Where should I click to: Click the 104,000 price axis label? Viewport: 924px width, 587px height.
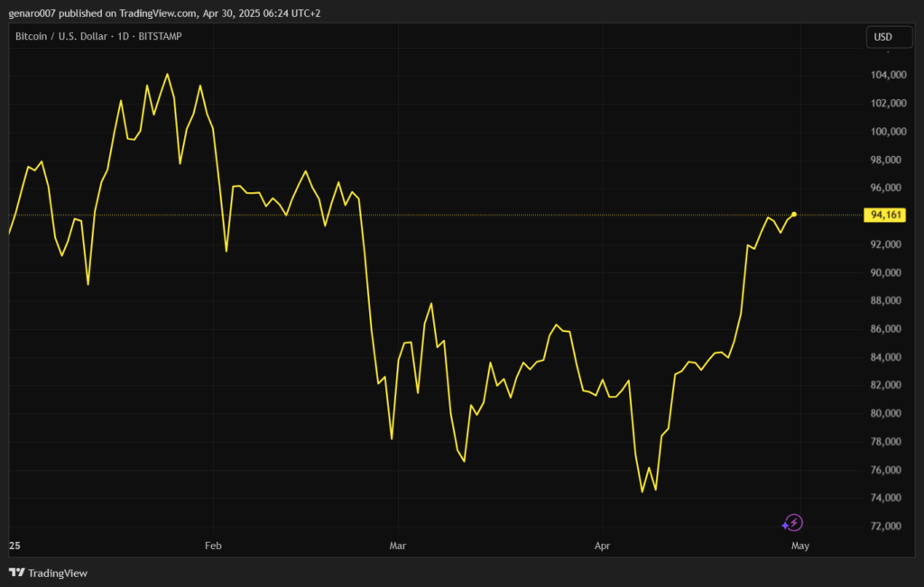pyautogui.click(x=886, y=75)
